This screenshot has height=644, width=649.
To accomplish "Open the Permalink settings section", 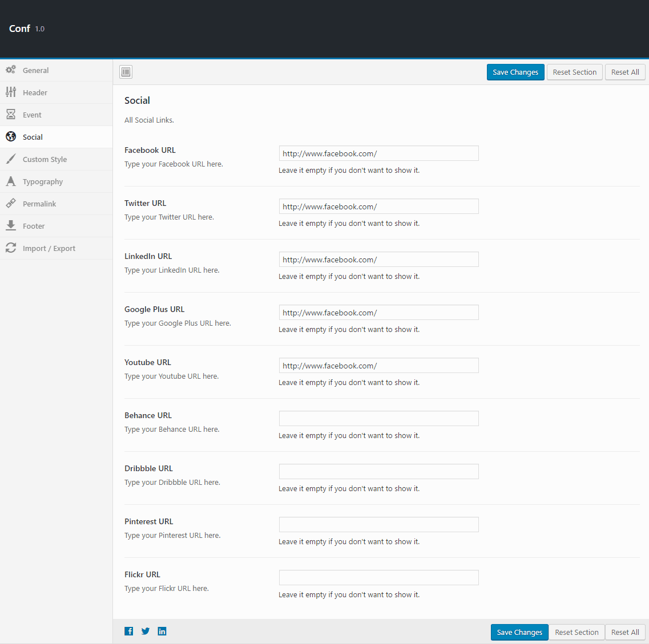I will click(39, 204).
